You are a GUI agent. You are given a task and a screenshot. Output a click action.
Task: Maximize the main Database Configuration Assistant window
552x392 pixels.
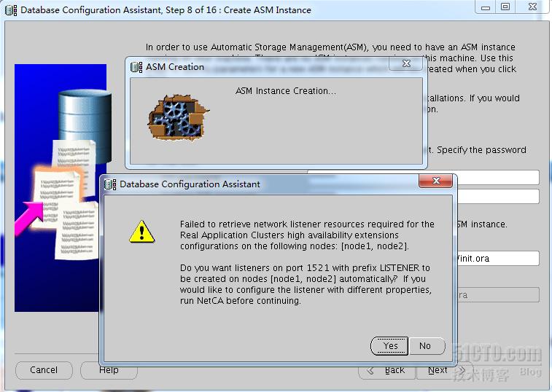click(505, 7)
